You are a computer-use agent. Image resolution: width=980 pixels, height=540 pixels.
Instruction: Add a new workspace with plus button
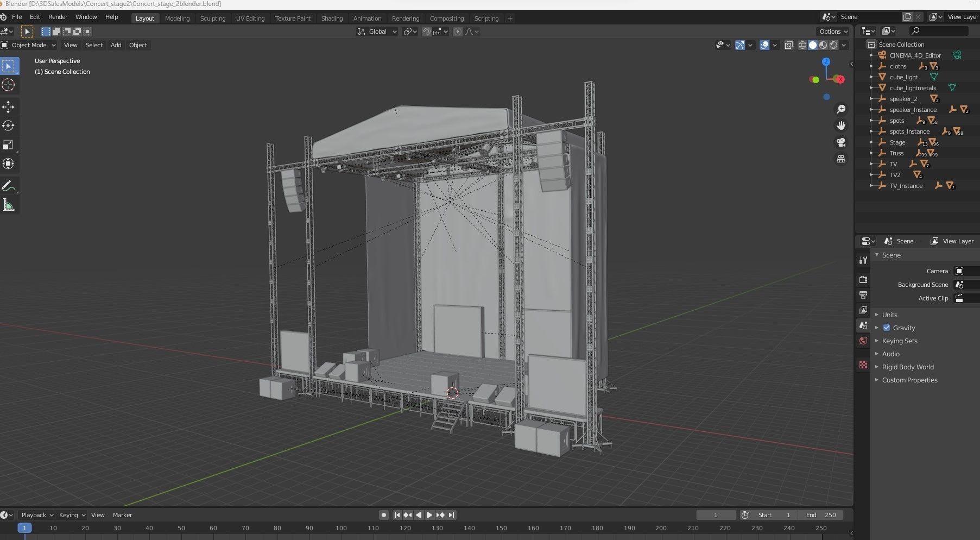click(510, 18)
